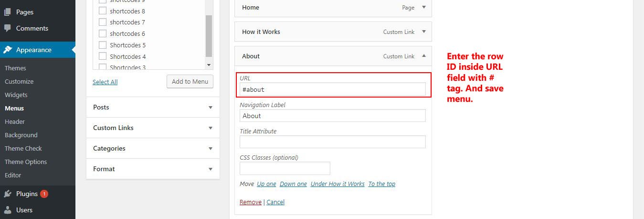
Task: Tick the shortcodes 6 checkbox
Action: (x=102, y=33)
